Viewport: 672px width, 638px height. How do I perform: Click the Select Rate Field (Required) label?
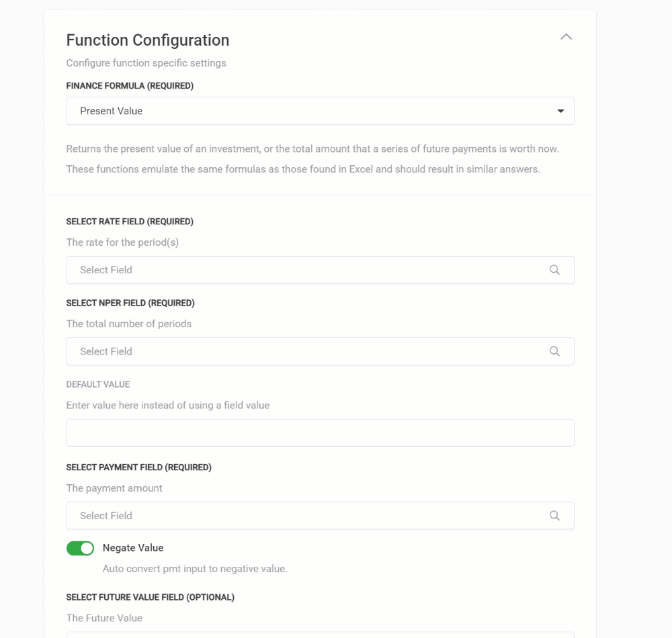click(x=130, y=222)
